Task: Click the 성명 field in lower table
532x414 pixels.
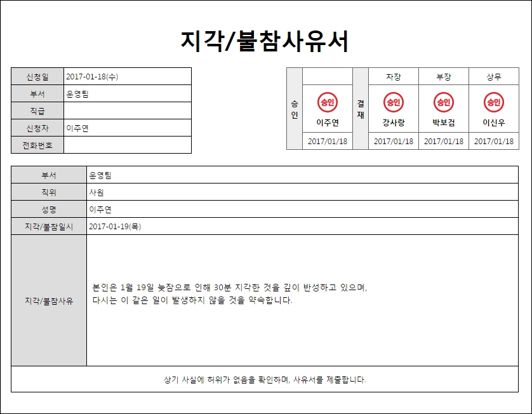Action: [x=302, y=210]
